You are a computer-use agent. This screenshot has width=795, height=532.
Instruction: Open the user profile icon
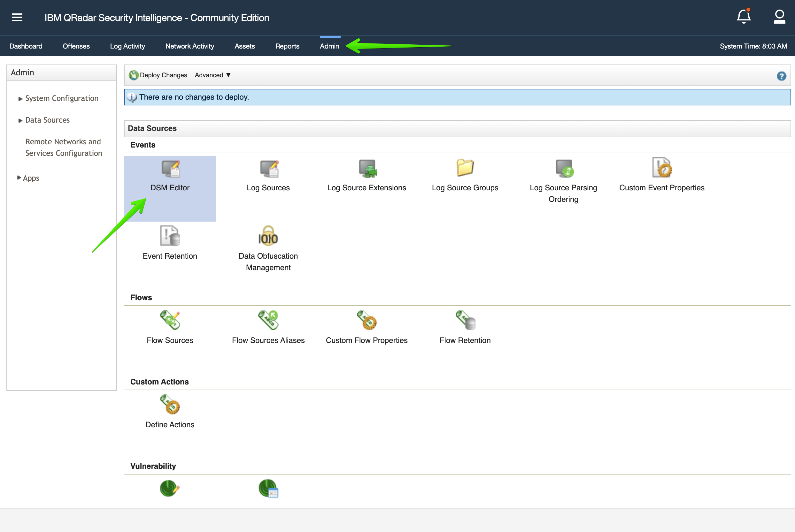[x=780, y=17]
